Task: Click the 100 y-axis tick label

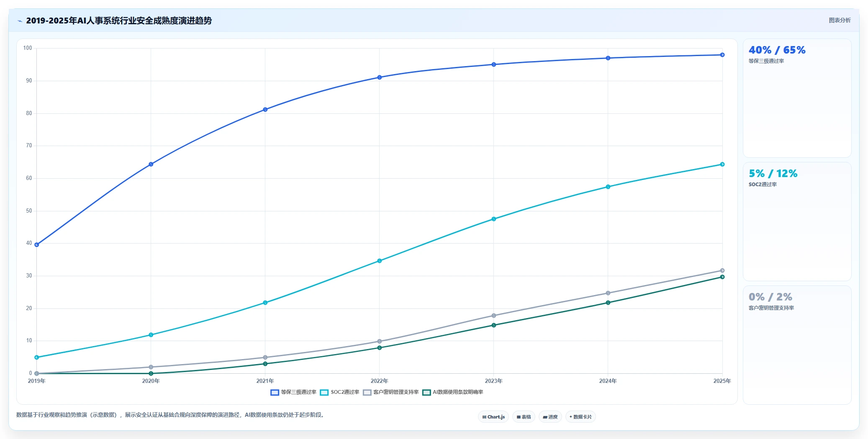Action: point(28,48)
